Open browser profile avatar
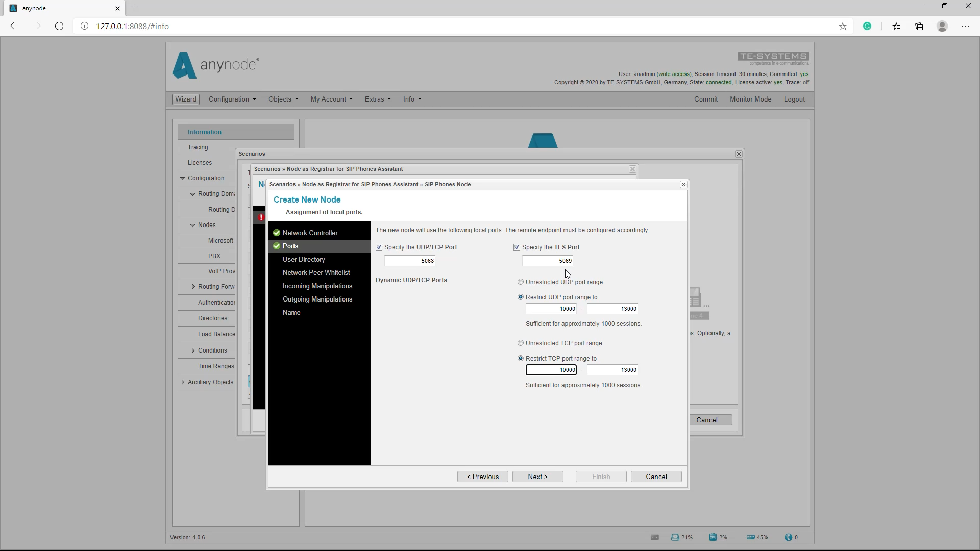The height and width of the screenshot is (551, 980). (942, 26)
